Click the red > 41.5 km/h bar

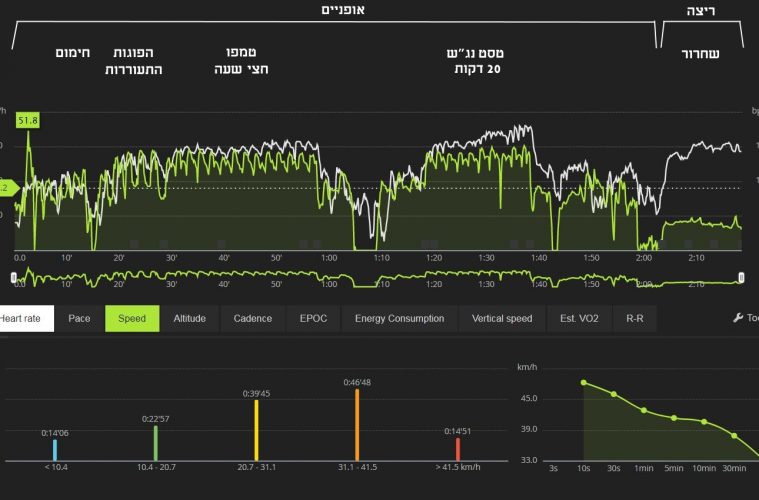coord(458,449)
